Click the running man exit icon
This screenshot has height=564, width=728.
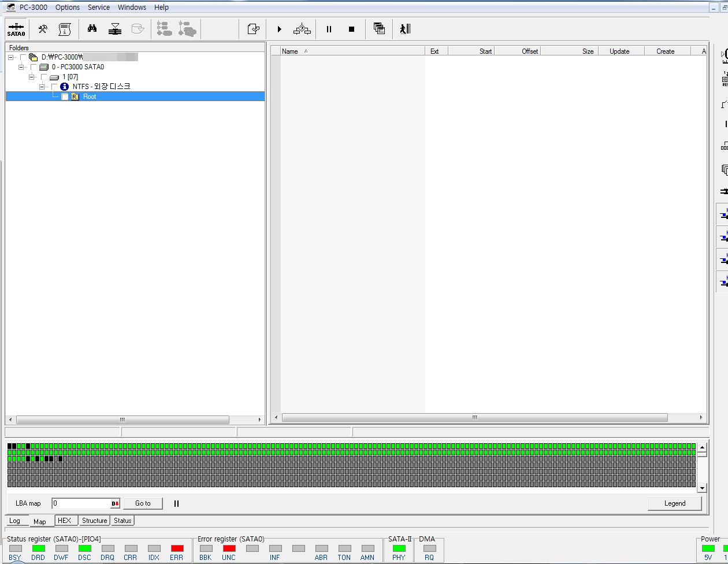pyautogui.click(x=406, y=29)
